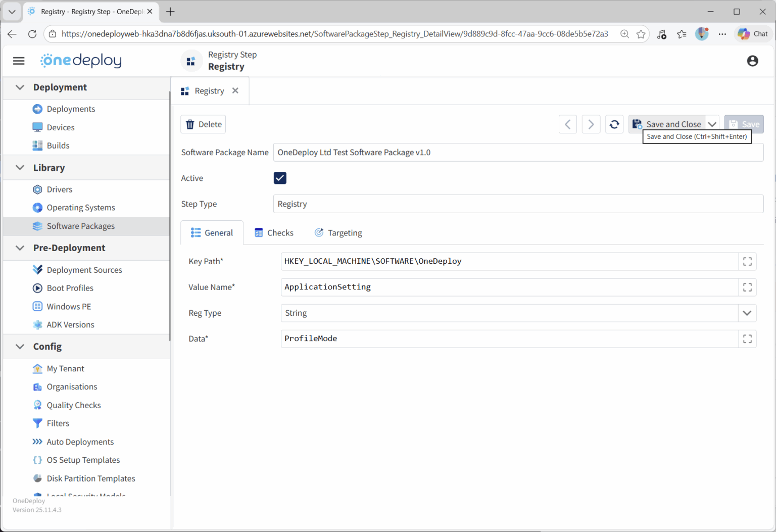Open the hamburger navigation menu
The width and height of the screenshot is (776, 532).
click(x=19, y=61)
